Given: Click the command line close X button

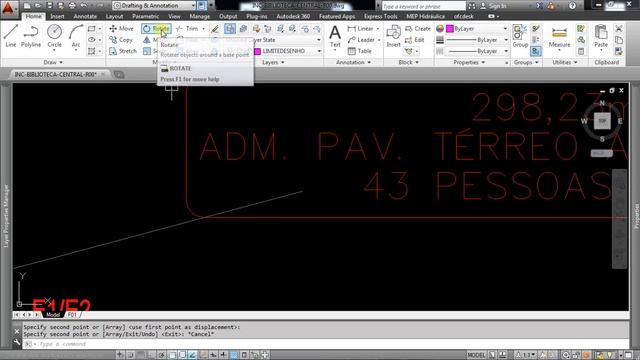Looking at the screenshot, I should 17,331.
